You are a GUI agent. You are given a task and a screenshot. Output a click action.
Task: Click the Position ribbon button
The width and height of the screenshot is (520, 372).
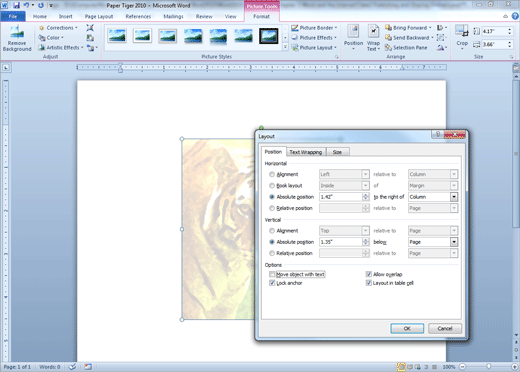pos(353,38)
